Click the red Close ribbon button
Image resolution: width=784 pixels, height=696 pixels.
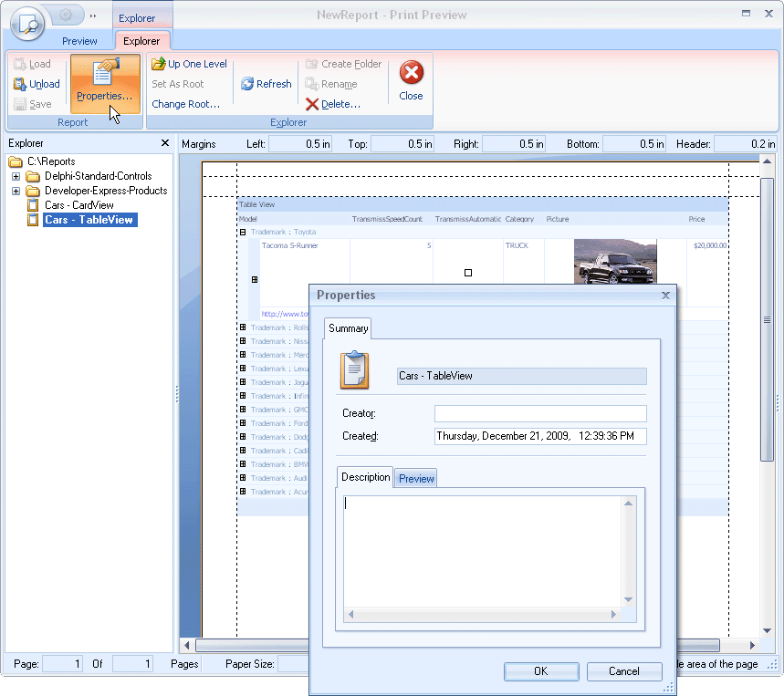(411, 81)
